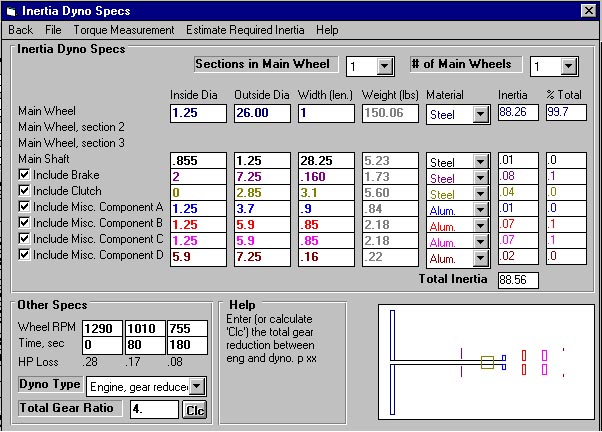Open Clutch material dropdown
The width and height of the screenshot is (602, 432).
481,194
